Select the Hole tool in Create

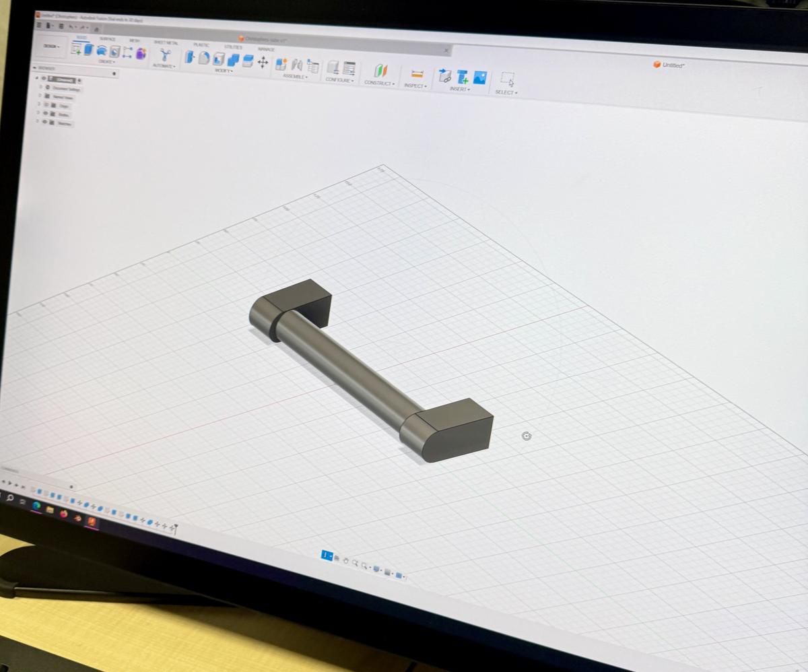(x=114, y=51)
